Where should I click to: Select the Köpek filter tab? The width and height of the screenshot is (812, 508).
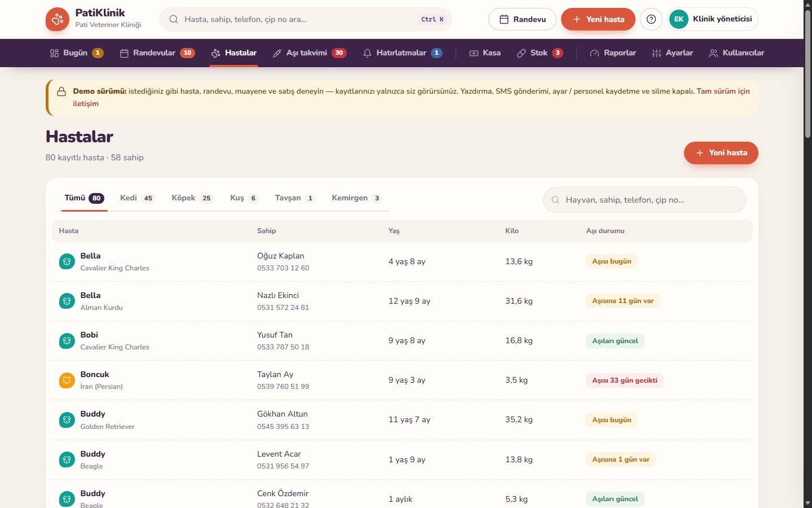pos(192,198)
